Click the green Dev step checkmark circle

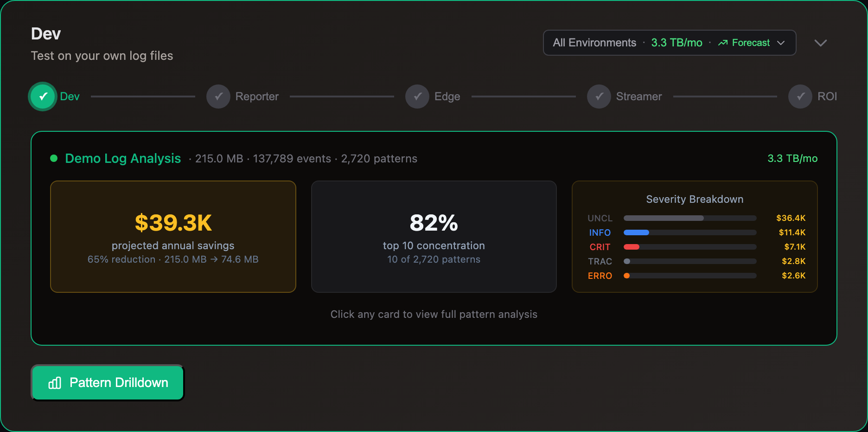coord(43,97)
